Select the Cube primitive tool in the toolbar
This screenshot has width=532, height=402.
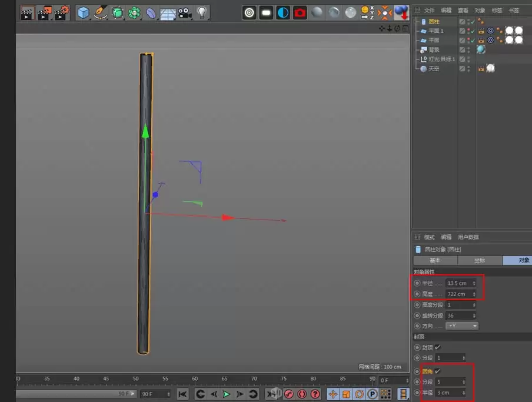[x=83, y=11]
